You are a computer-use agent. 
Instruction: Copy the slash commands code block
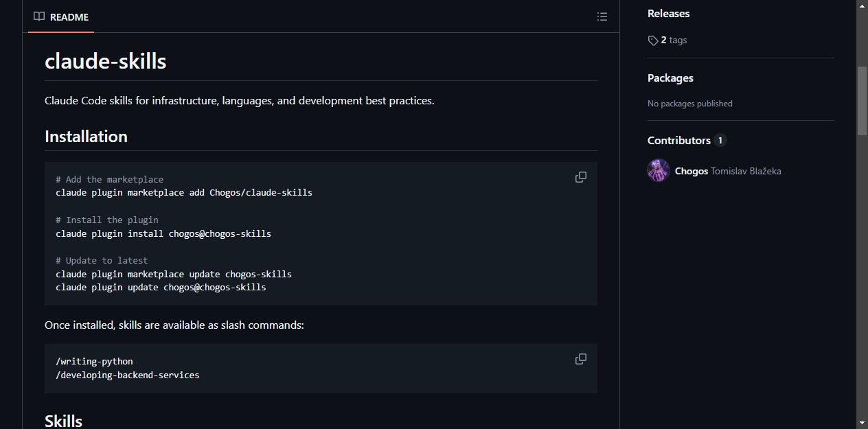click(x=581, y=359)
